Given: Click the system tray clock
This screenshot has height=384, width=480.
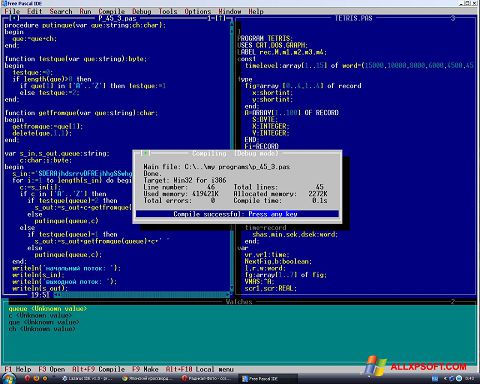Looking at the screenshot, I should pyautogui.click(x=469, y=379).
